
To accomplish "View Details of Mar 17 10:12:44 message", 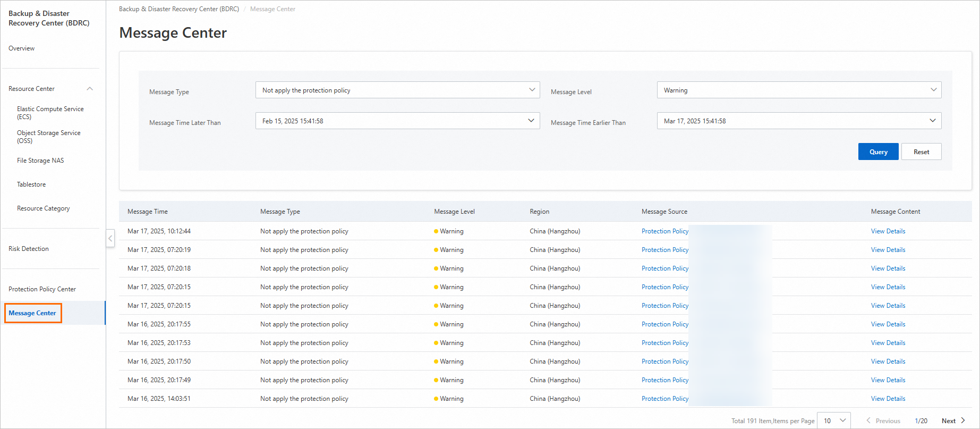I will point(888,231).
